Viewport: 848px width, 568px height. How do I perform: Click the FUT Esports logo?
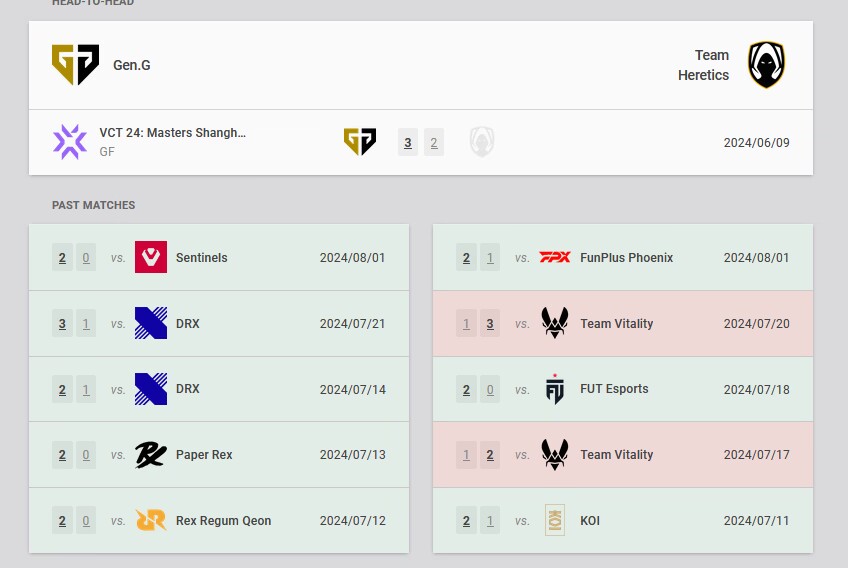[555, 389]
